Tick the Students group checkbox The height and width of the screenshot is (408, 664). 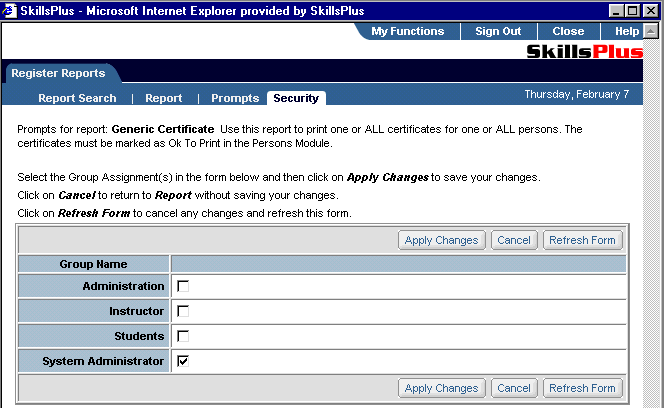point(183,336)
